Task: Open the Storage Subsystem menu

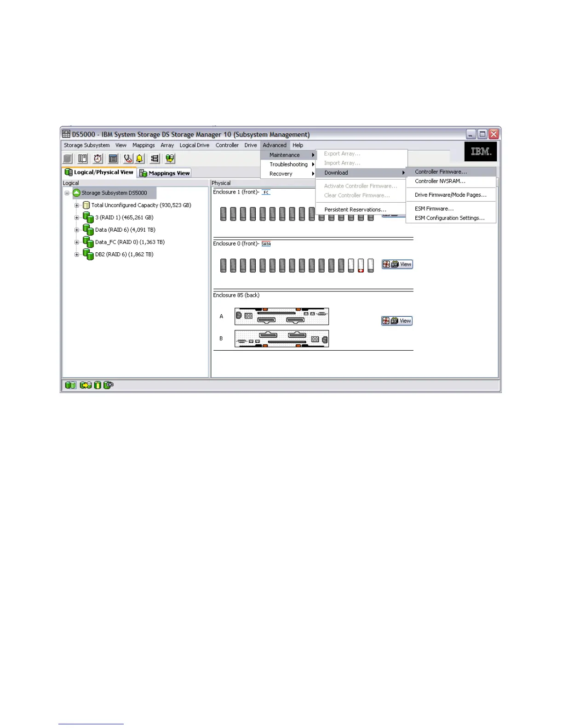Action: (x=87, y=145)
